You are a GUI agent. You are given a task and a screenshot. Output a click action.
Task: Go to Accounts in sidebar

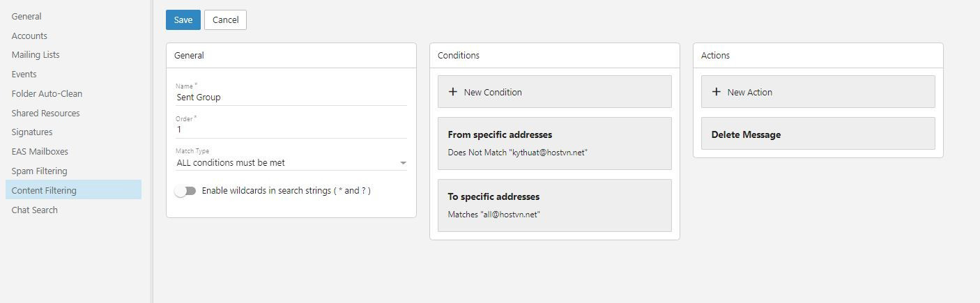click(29, 36)
